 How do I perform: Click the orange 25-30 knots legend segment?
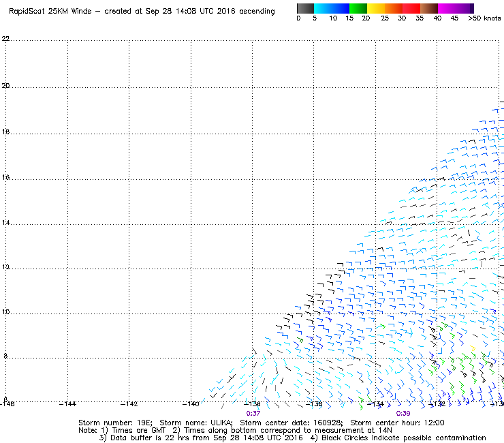click(394, 8)
